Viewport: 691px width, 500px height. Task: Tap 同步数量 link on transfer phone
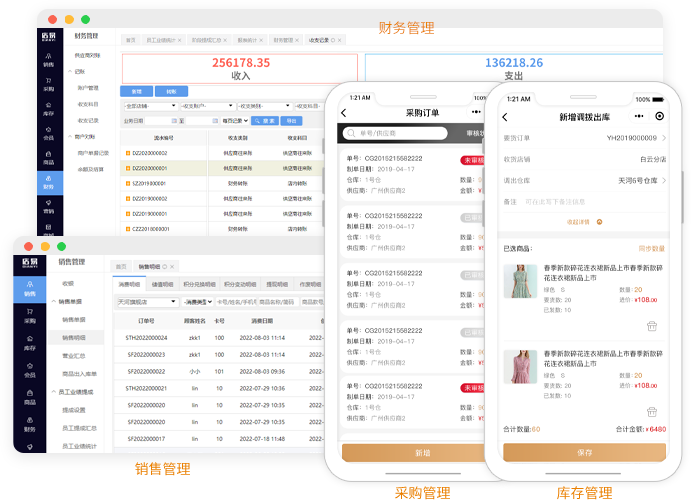click(652, 248)
